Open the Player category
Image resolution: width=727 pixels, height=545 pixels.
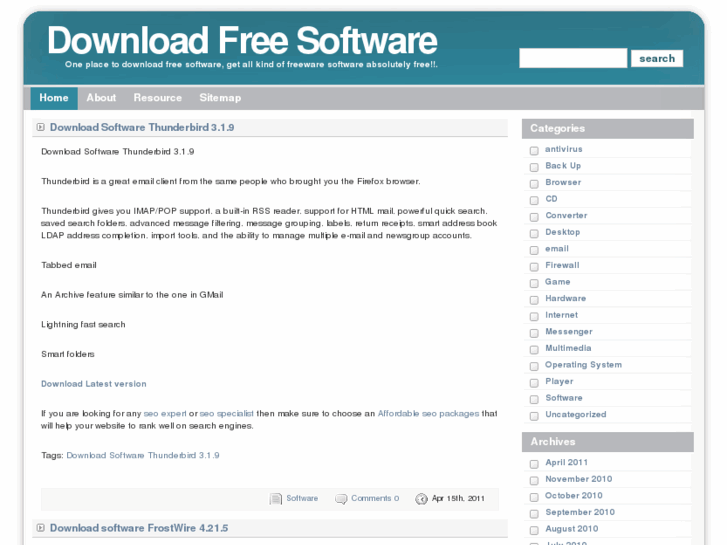pyautogui.click(x=559, y=381)
